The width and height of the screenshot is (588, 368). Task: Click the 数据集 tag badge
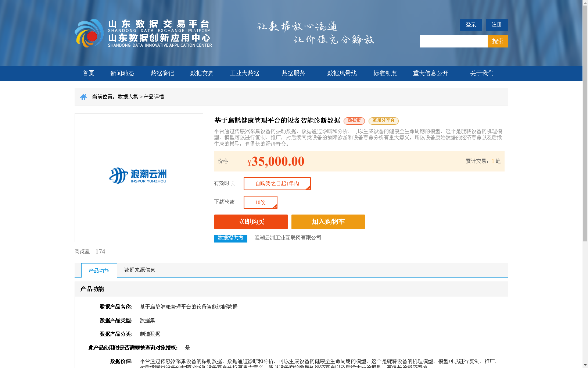(x=354, y=121)
